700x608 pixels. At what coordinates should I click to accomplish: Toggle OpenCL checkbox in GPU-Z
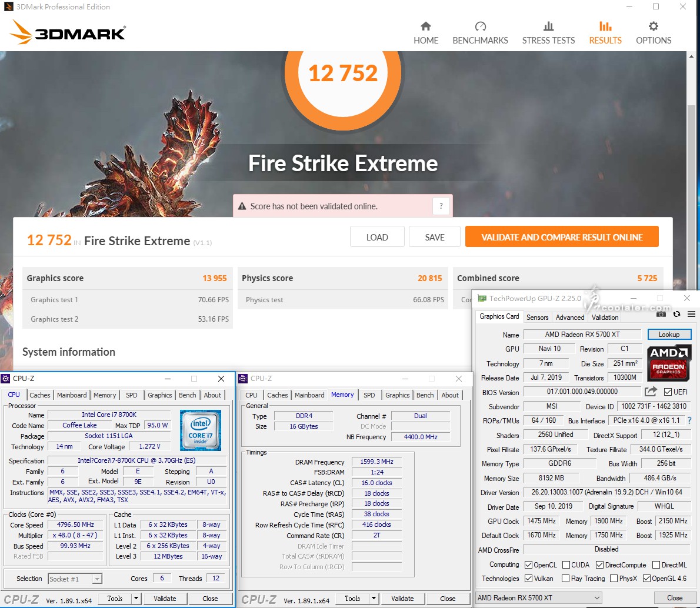click(528, 564)
